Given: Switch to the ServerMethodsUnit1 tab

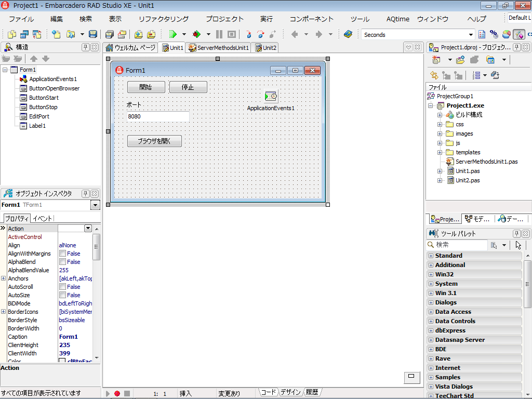Looking at the screenshot, I should pos(219,48).
